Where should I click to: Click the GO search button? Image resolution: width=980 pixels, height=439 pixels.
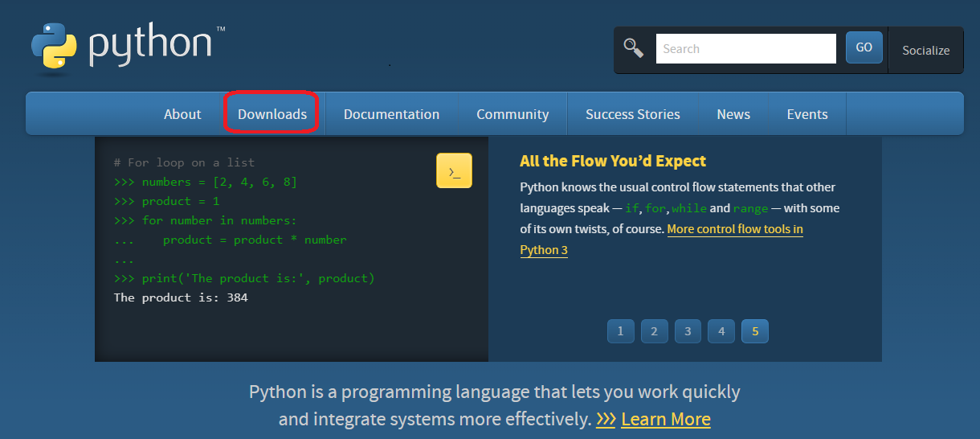(864, 47)
